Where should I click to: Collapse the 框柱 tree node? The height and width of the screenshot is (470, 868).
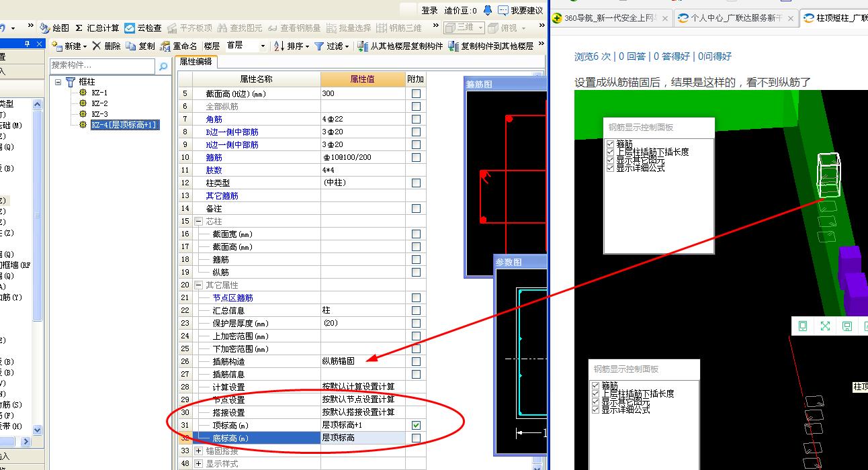[x=58, y=82]
